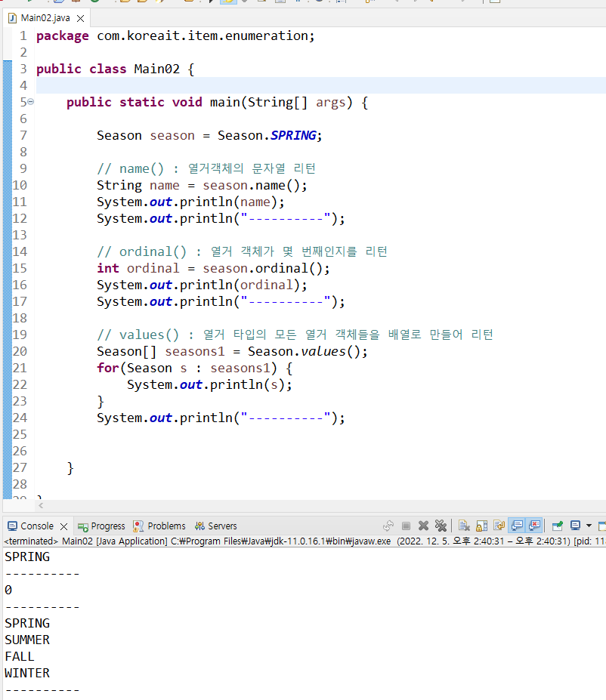
Task: Click 'int ordinal = season.ordinal();' line
Action: click(214, 268)
